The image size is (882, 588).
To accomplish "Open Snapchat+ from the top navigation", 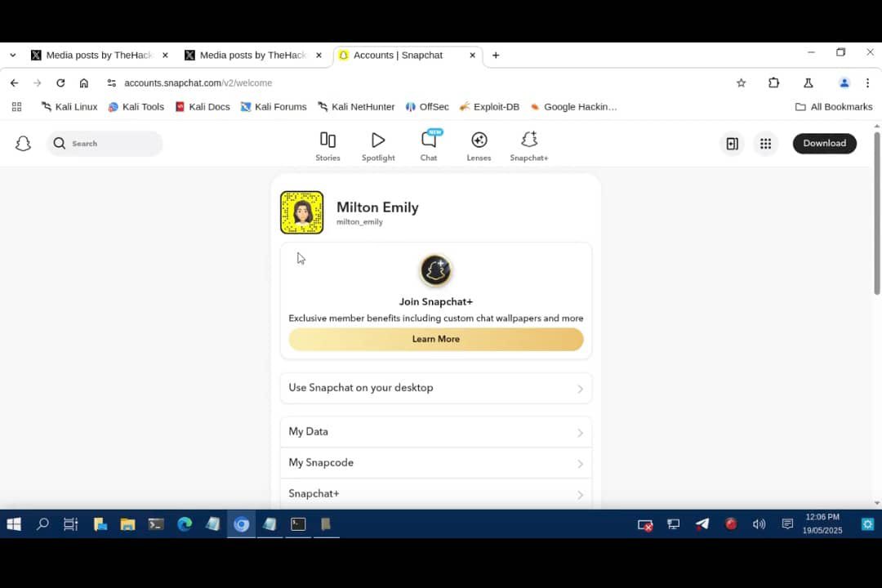I will coord(528,146).
